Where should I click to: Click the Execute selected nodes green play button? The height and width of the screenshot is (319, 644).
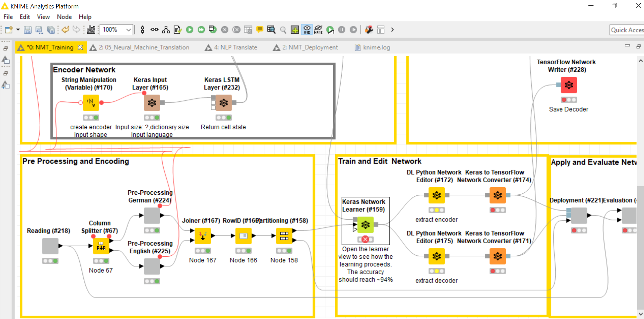pyautogui.click(x=190, y=30)
